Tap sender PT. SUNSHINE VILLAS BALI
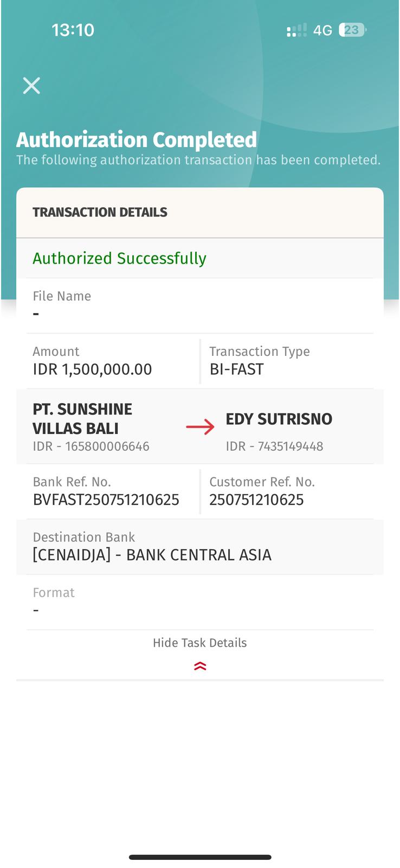This screenshot has width=400, height=868. [x=82, y=419]
